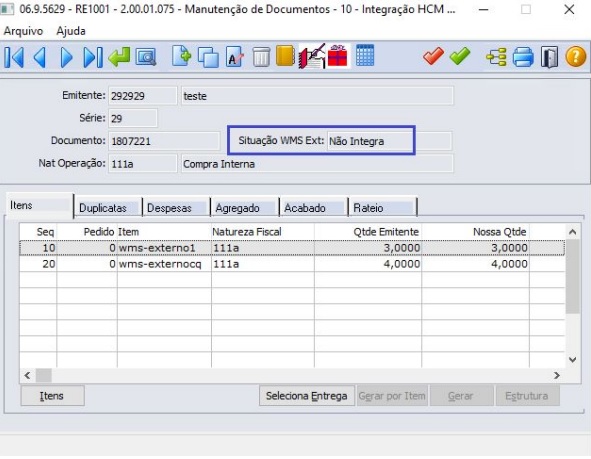
Task: Click the green check mark icon
Action: point(460,57)
